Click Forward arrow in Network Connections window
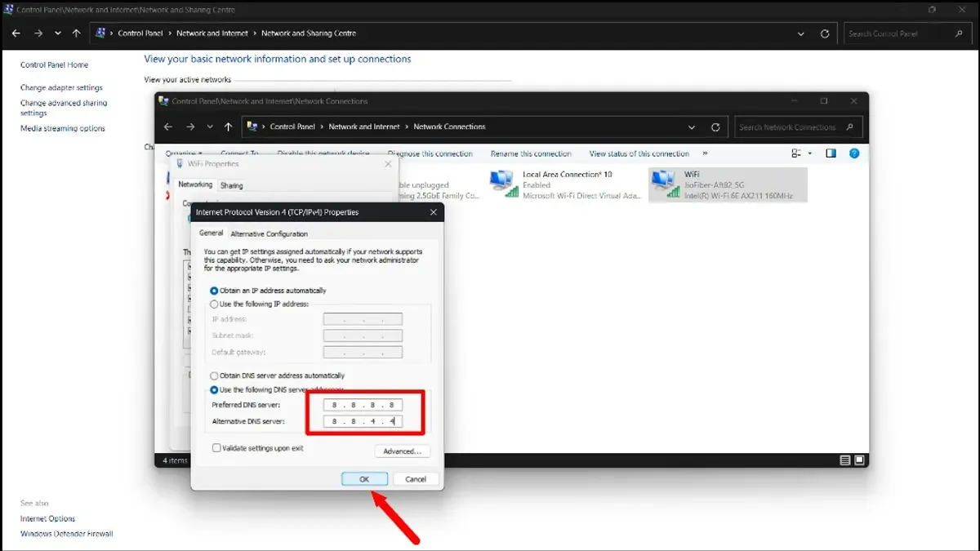980x551 pixels. (190, 127)
